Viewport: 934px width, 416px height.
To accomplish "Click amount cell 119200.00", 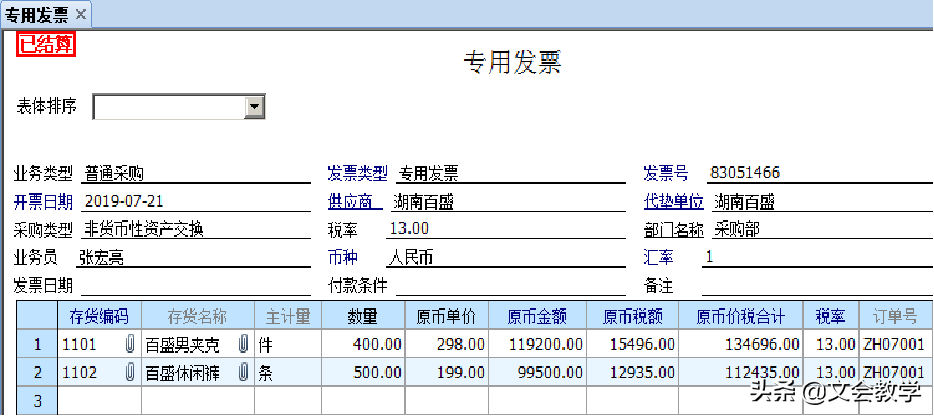I will pyautogui.click(x=538, y=344).
